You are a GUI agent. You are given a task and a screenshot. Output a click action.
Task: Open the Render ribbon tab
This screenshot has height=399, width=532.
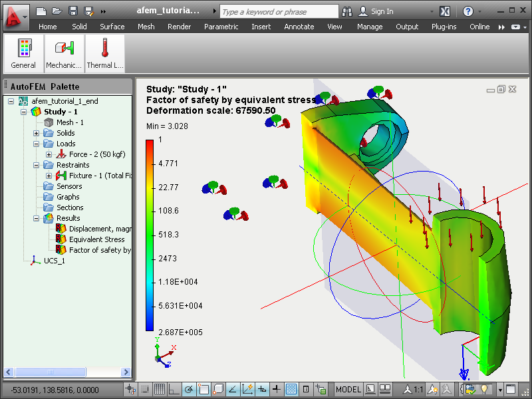pyautogui.click(x=179, y=27)
